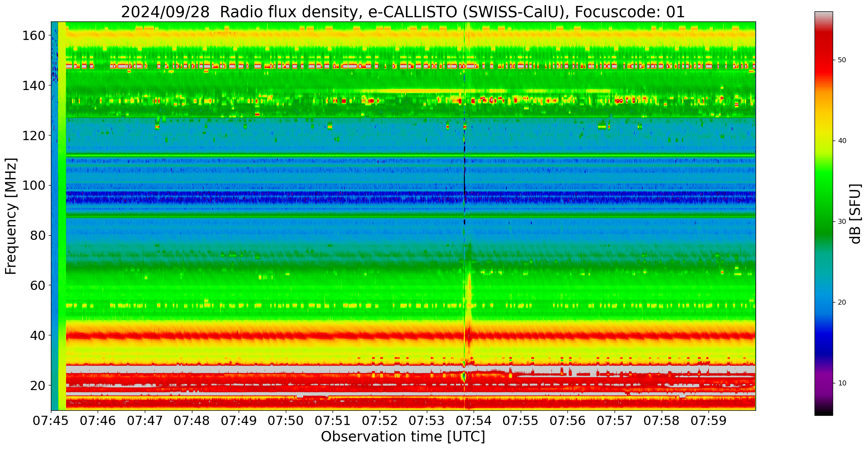Click the 07:57 time tick label

(615, 420)
